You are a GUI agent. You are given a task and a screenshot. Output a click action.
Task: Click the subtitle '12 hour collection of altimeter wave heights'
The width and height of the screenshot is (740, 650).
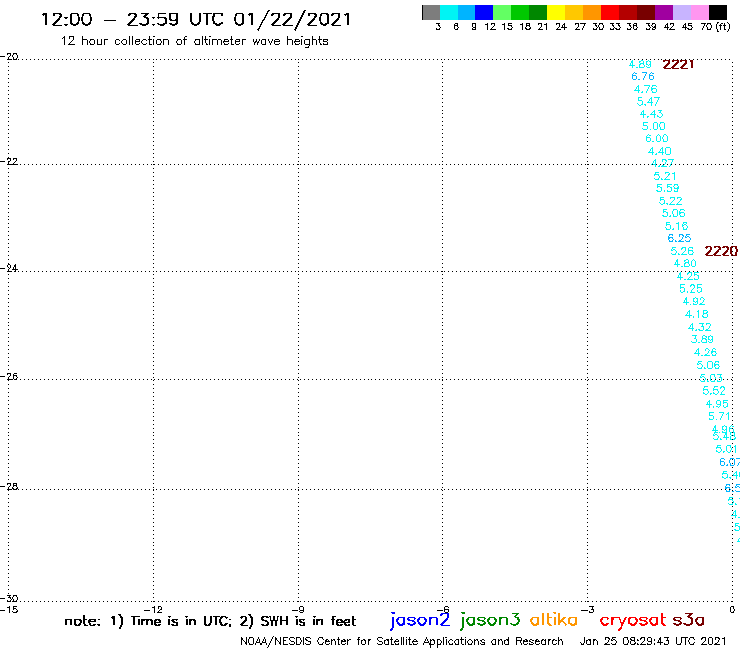coord(194,41)
